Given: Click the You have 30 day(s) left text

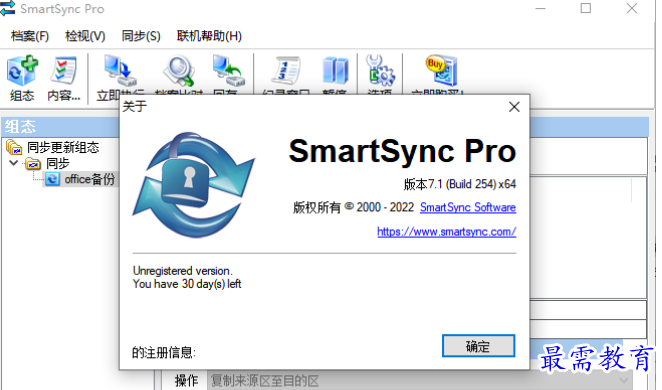Looking at the screenshot, I should click(187, 284).
